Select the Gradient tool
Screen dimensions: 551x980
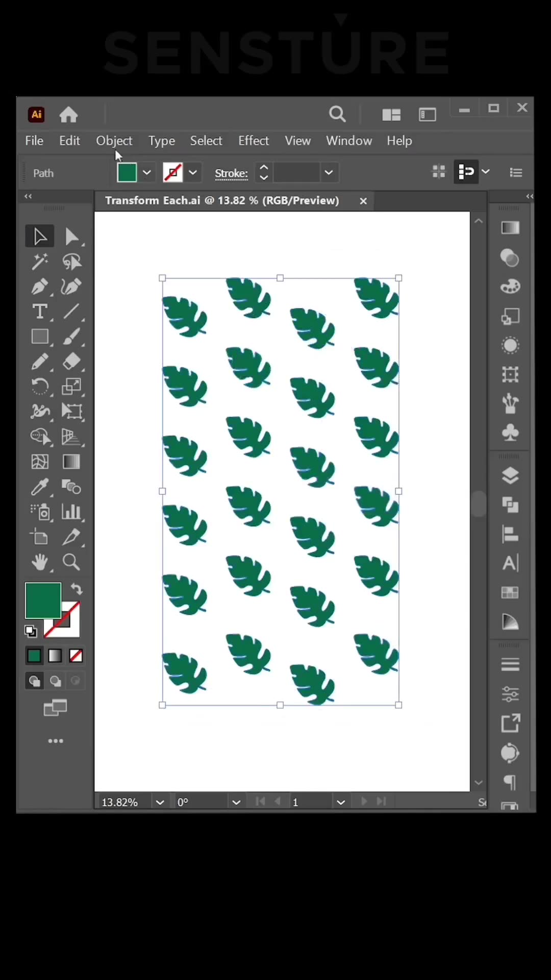pyautogui.click(x=72, y=461)
